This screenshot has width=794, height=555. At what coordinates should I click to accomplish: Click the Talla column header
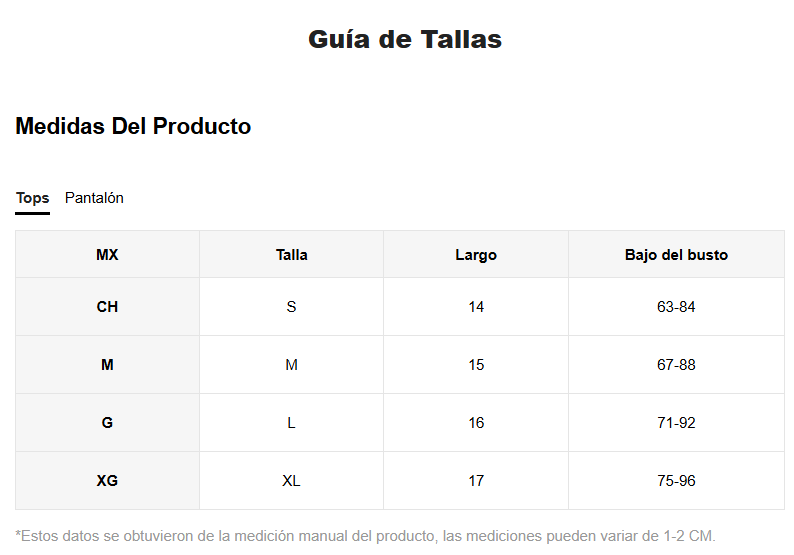click(292, 255)
